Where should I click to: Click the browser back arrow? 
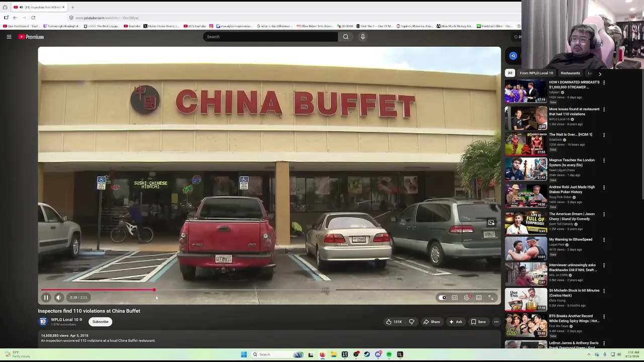[x=15, y=18]
